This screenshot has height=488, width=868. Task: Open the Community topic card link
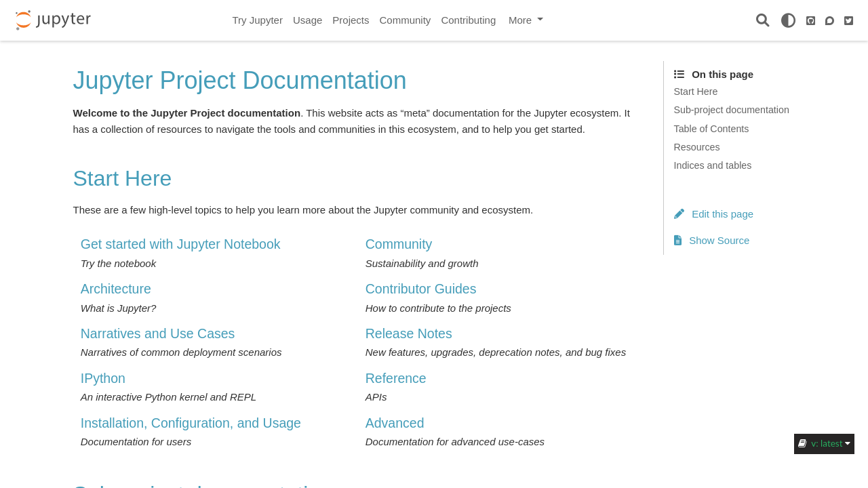[x=399, y=244]
